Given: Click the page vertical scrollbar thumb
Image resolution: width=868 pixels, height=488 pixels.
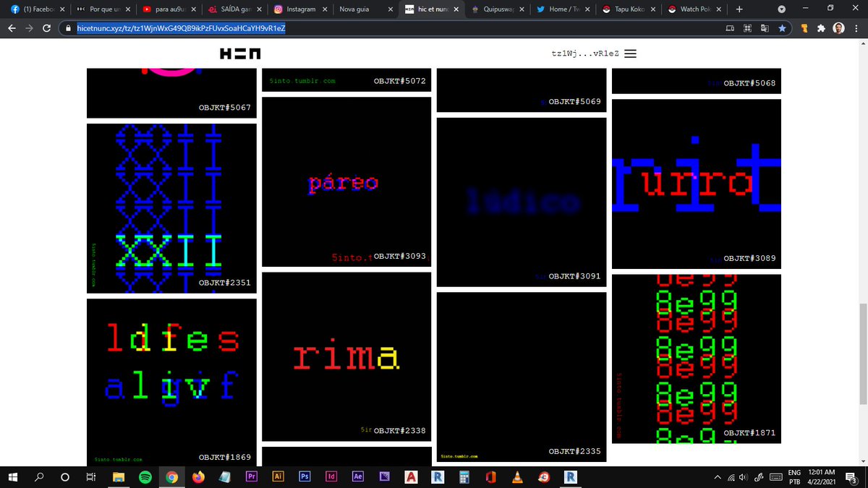Looking at the screenshot, I should 862,354.
